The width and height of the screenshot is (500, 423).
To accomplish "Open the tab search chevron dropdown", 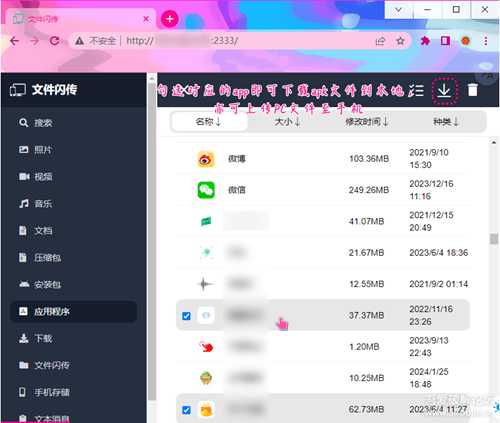I will coord(398,10).
